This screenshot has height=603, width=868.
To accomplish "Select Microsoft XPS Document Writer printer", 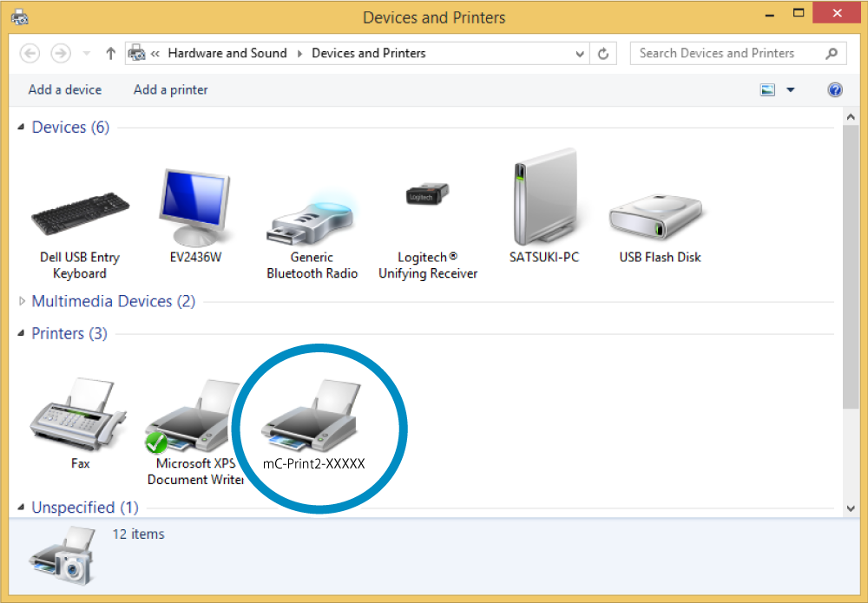I will pyautogui.click(x=195, y=416).
